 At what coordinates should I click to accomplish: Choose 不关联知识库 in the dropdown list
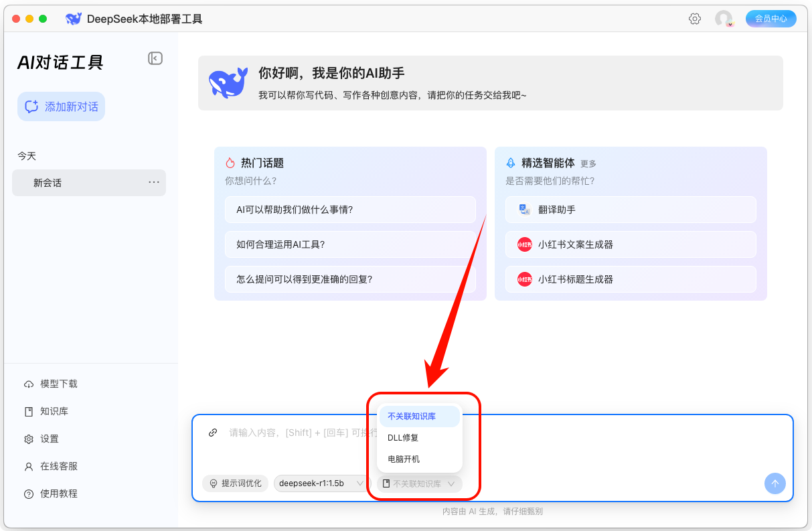click(420, 416)
